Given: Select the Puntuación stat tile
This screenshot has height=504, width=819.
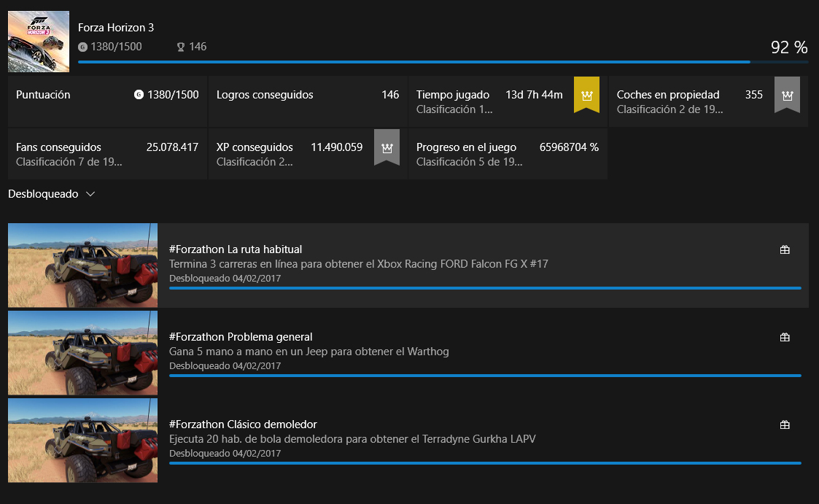Looking at the screenshot, I should [108, 101].
